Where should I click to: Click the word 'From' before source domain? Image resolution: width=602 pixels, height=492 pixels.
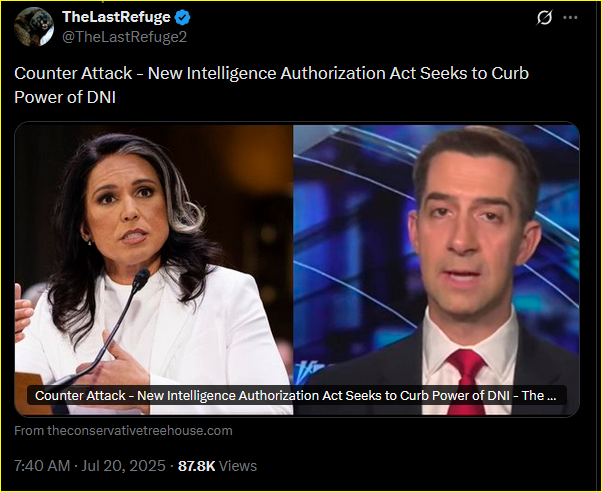point(29,431)
